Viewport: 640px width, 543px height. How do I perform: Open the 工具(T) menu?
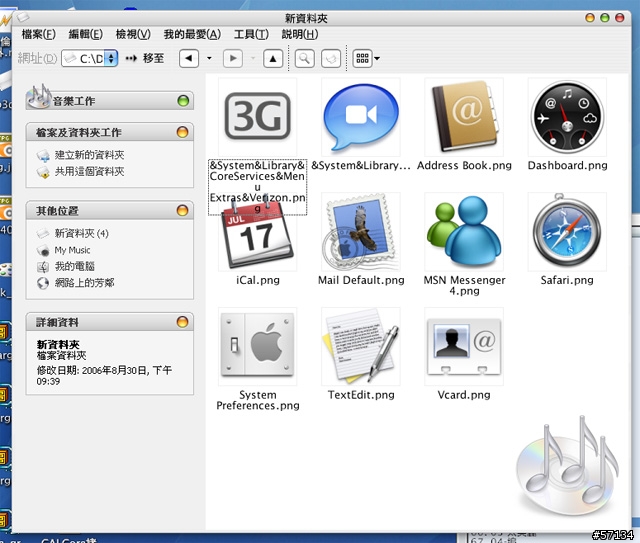[x=251, y=34]
